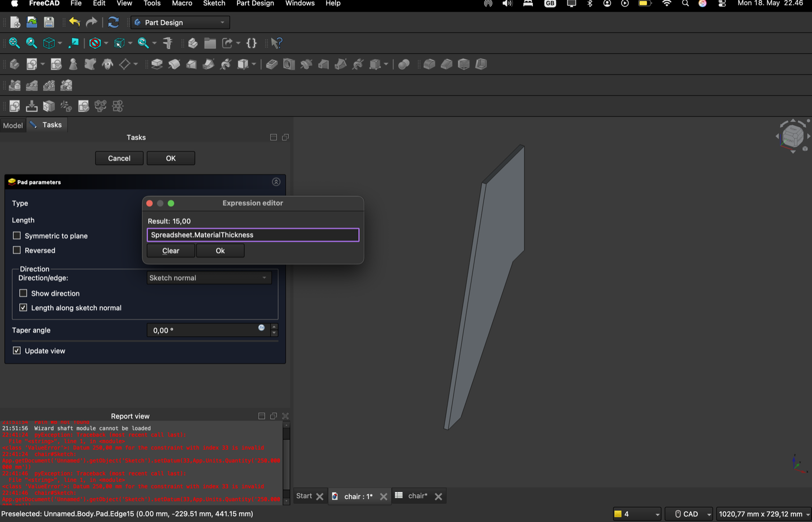Click the Additive loft icon
This screenshot has height=522, width=812.
[191, 64]
